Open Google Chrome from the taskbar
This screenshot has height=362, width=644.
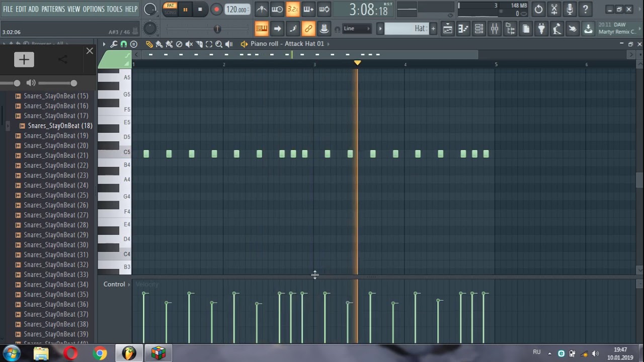(100, 353)
